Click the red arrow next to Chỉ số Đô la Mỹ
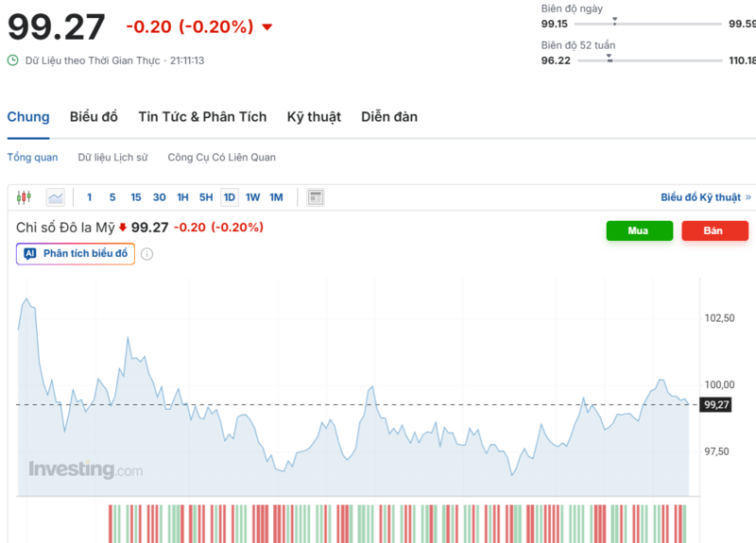The height and width of the screenshot is (543, 756). pyautogui.click(x=123, y=228)
